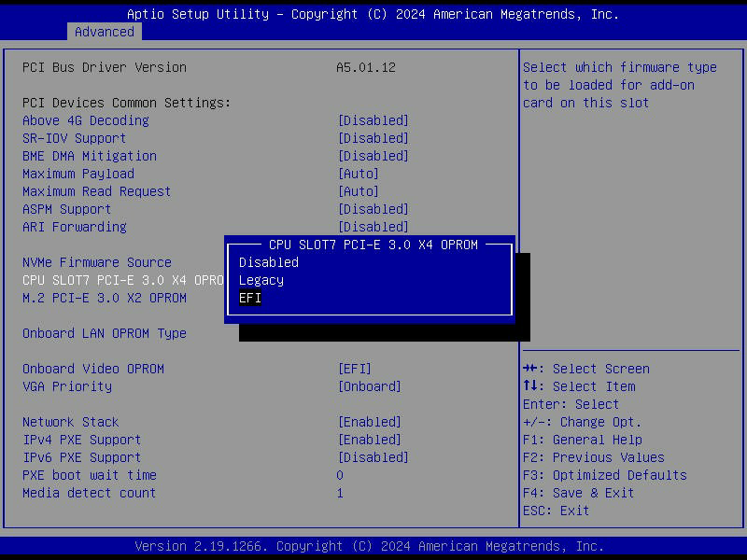Change Above 4G Decoding value
The width and height of the screenshot is (747, 560).
373,120
